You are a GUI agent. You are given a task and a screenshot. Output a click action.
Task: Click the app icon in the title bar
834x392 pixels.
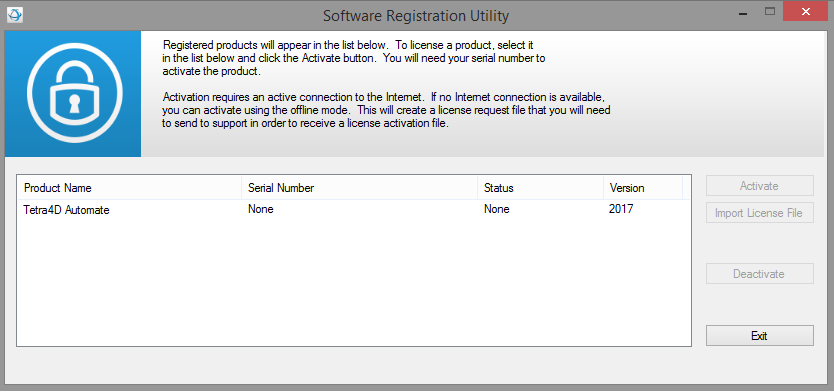14,15
